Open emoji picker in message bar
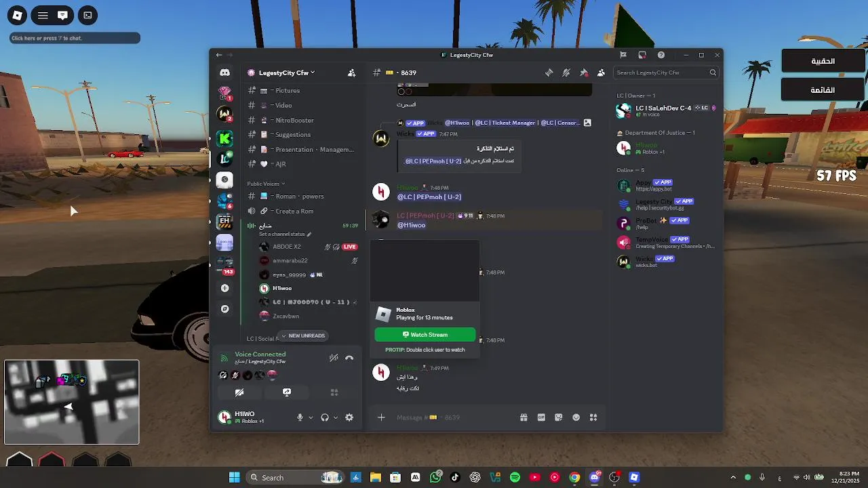The width and height of the screenshot is (868, 488). 576,418
